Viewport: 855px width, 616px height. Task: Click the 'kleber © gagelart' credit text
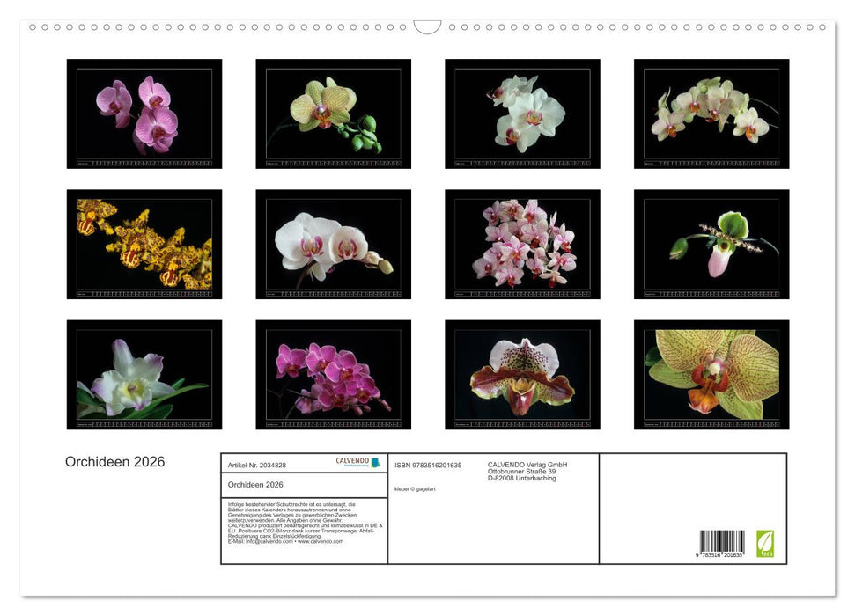[416, 488]
